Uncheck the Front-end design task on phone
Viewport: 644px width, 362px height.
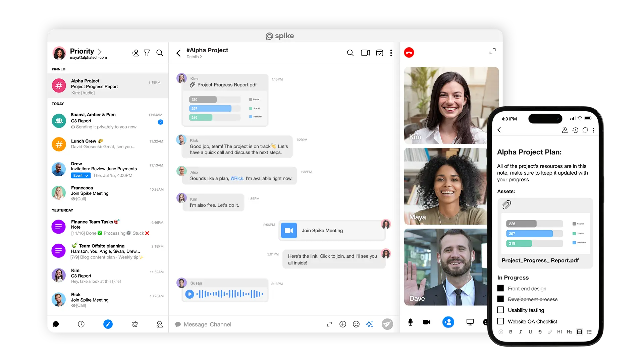click(x=500, y=288)
